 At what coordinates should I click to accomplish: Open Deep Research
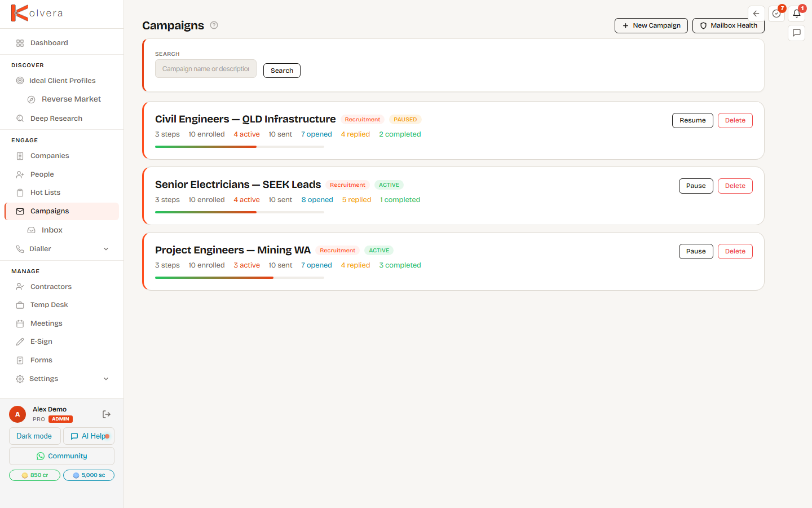point(61,119)
